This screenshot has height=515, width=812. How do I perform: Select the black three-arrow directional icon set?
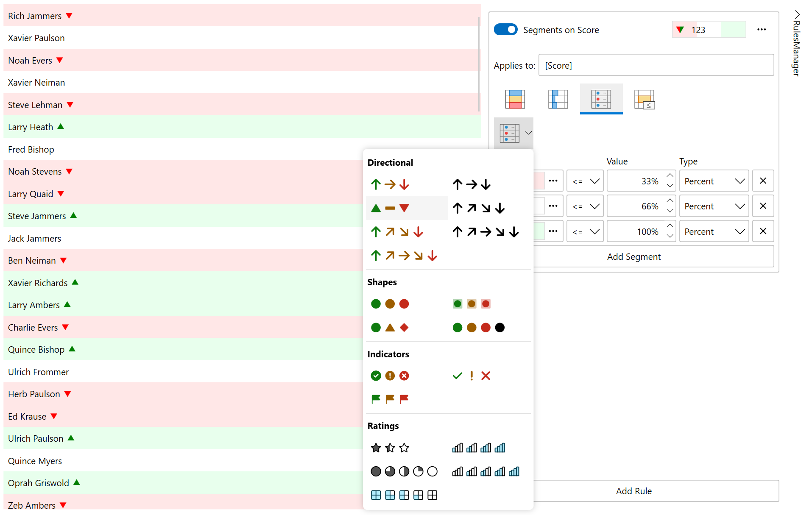pos(471,184)
